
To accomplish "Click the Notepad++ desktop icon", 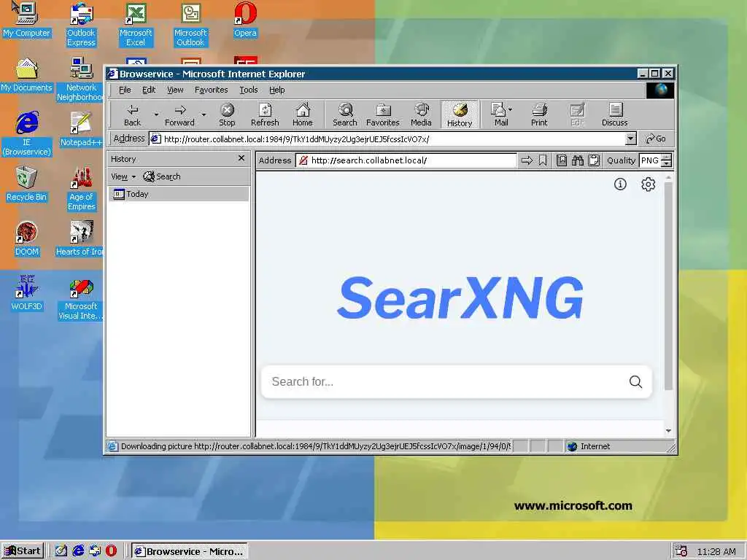I will [81, 129].
